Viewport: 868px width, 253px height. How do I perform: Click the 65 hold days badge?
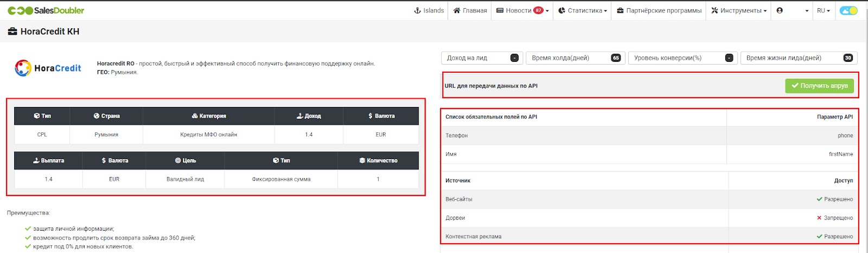616,58
